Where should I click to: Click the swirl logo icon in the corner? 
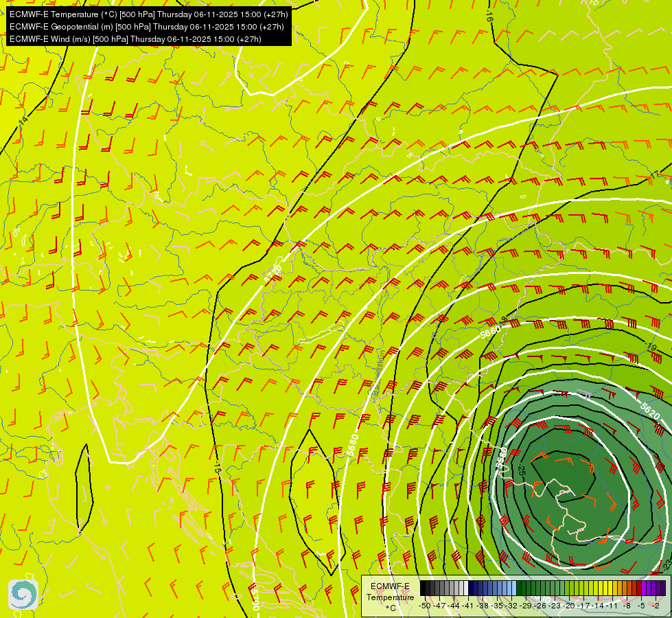[x=23, y=595]
